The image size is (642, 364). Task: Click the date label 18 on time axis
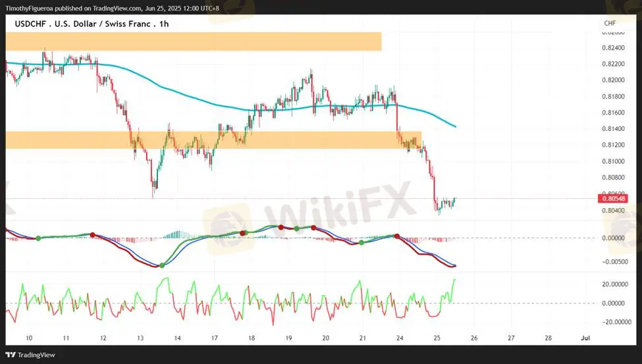[x=252, y=338]
